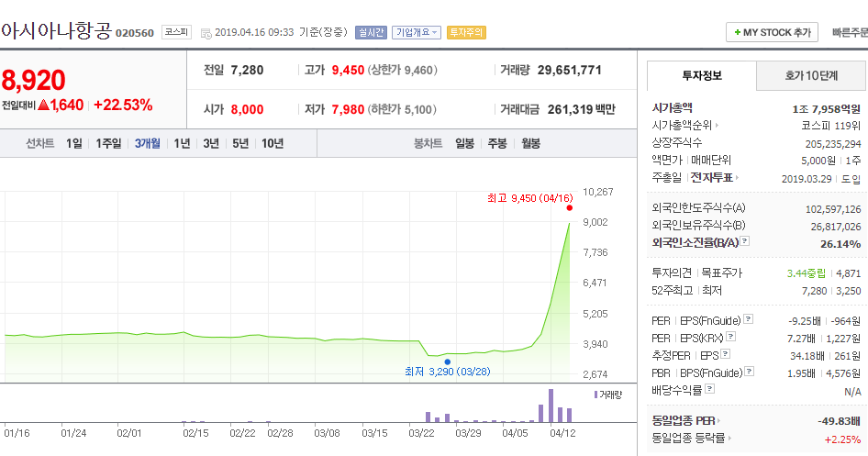Viewport: 868px width, 456px height.
Task: Click the 코스피 market badge
Action: click(176, 32)
